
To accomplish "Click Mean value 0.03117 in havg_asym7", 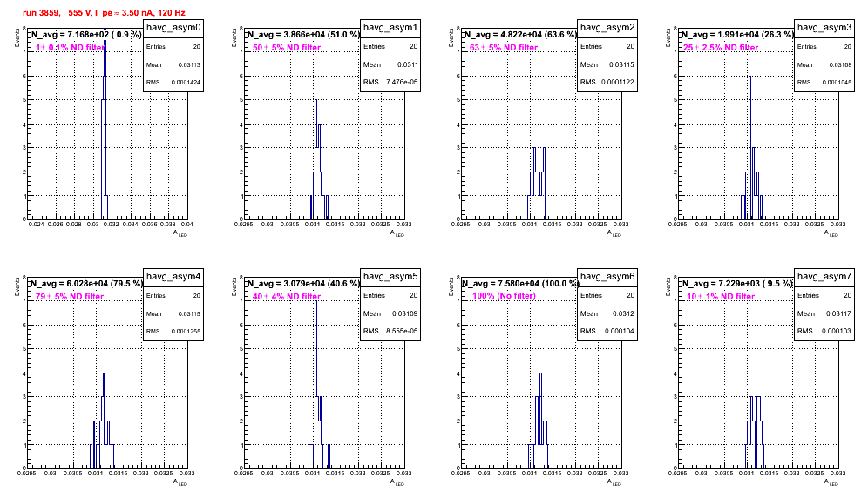I will click(x=840, y=313).
